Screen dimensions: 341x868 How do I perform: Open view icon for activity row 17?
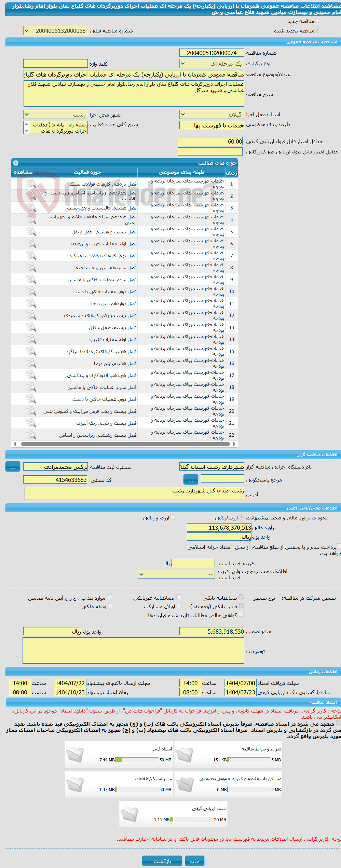coord(31,375)
